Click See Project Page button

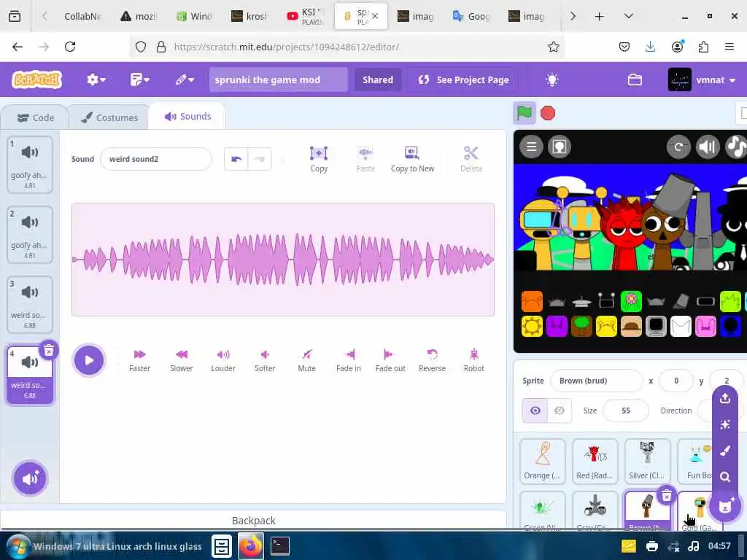tap(463, 79)
